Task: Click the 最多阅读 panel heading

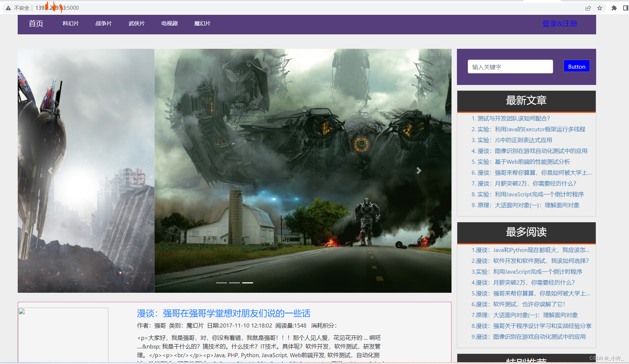Action: pyautogui.click(x=526, y=232)
